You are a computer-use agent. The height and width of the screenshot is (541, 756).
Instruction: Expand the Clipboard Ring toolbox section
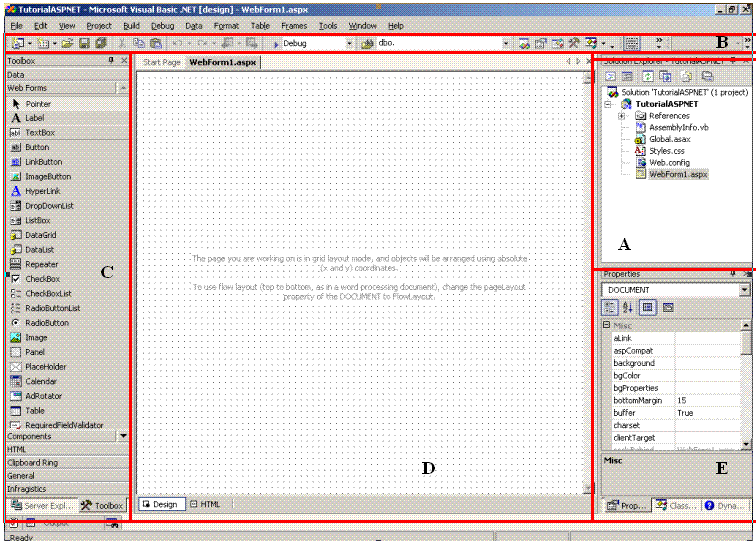click(68, 462)
